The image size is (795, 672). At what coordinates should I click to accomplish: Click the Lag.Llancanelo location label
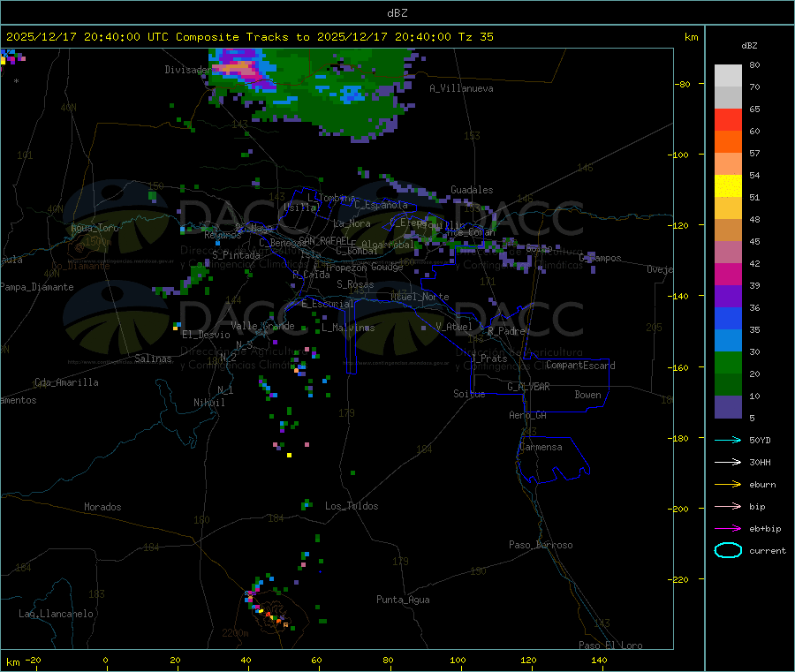[56, 614]
